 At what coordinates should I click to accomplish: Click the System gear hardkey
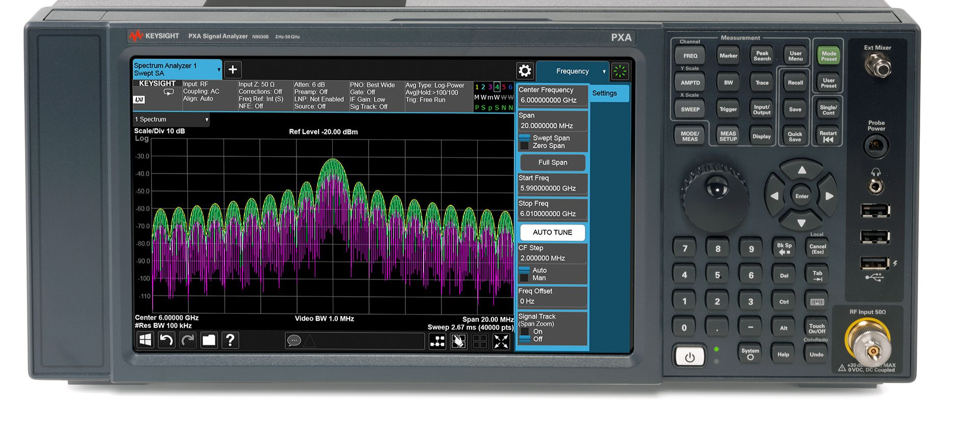point(750,354)
